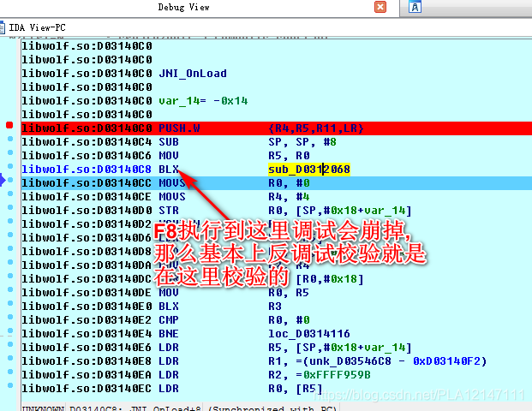
Task: Select the var_14= -0x14 variable line
Action: click(203, 101)
